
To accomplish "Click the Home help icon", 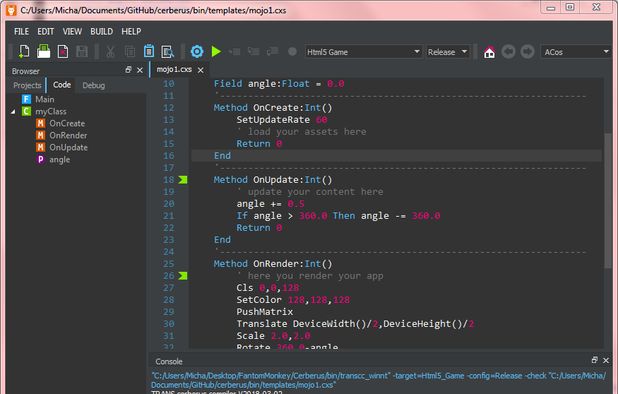I will (489, 52).
